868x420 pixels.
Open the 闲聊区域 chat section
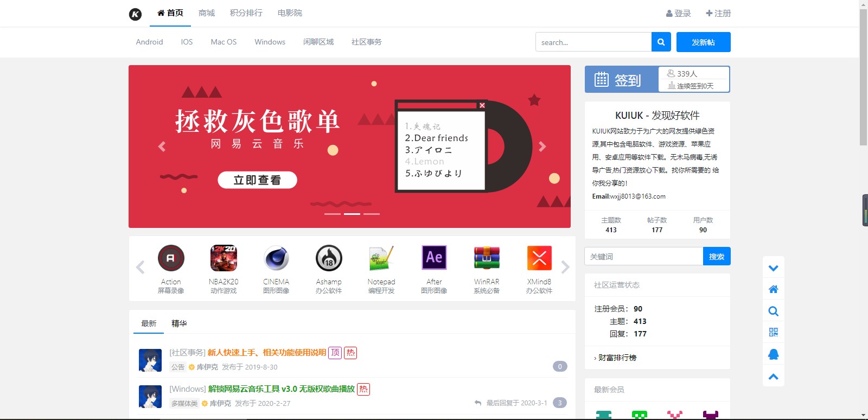318,42
